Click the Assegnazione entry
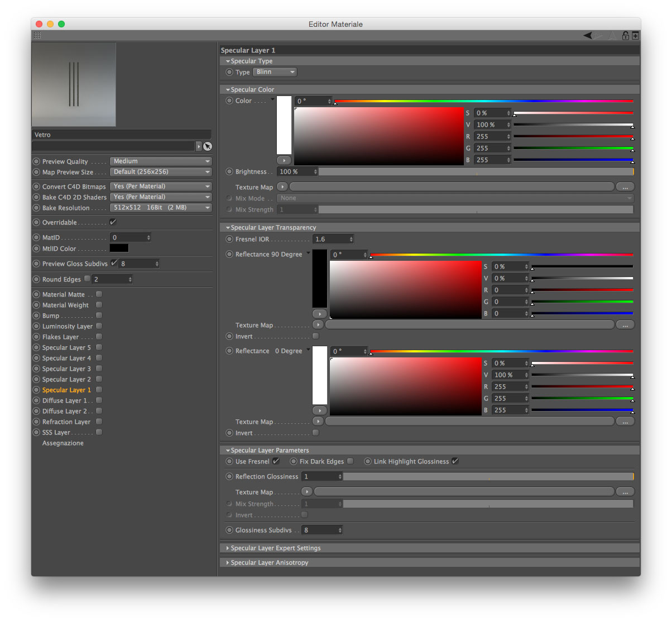 [63, 443]
